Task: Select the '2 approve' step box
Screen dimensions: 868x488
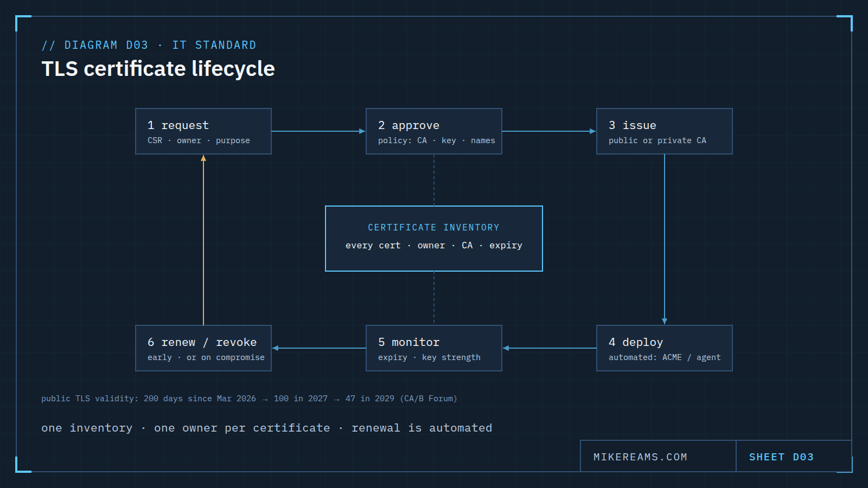Action: point(434,131)
